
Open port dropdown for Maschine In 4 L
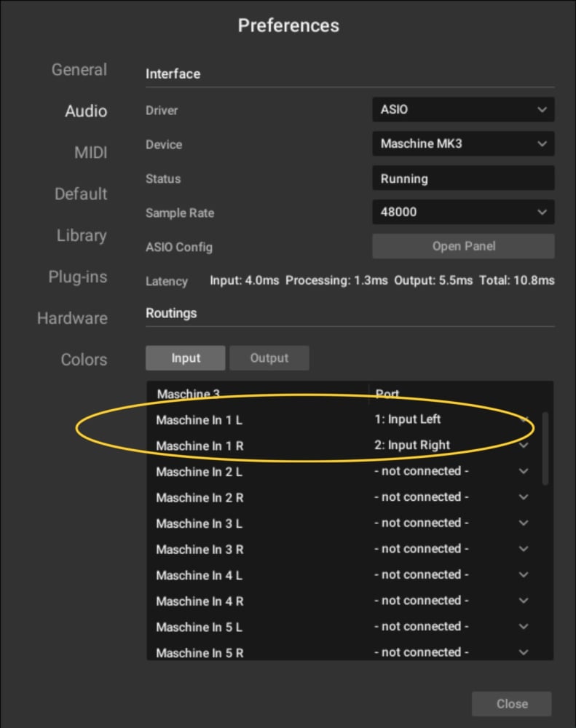(x=524, y=575)
